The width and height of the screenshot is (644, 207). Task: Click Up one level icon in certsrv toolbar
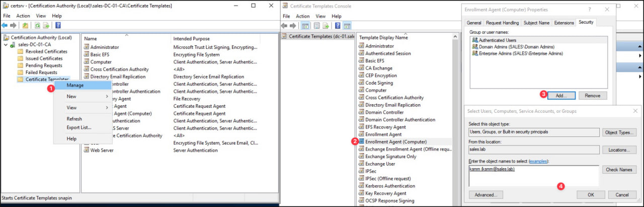[x=25, y=25]
